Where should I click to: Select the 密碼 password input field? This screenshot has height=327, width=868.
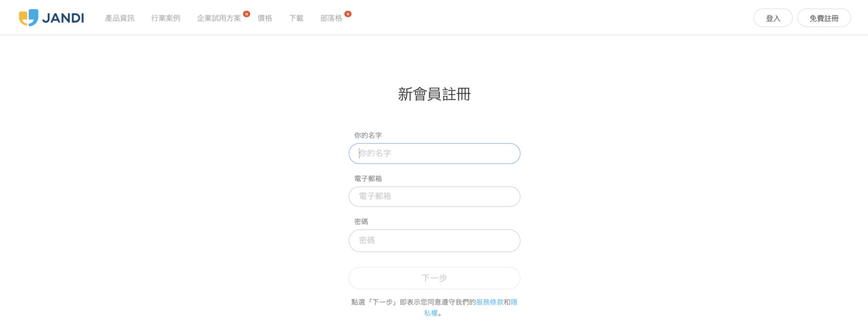434,241
